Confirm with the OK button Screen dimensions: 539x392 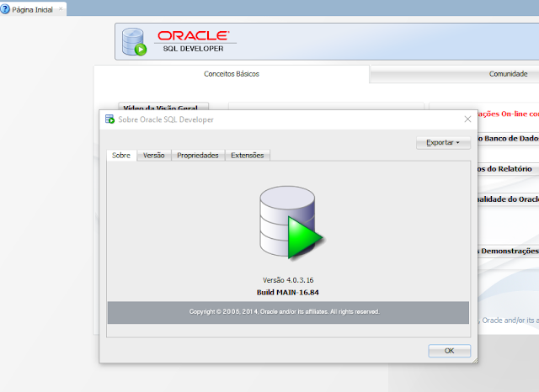[x=449, y=351]
